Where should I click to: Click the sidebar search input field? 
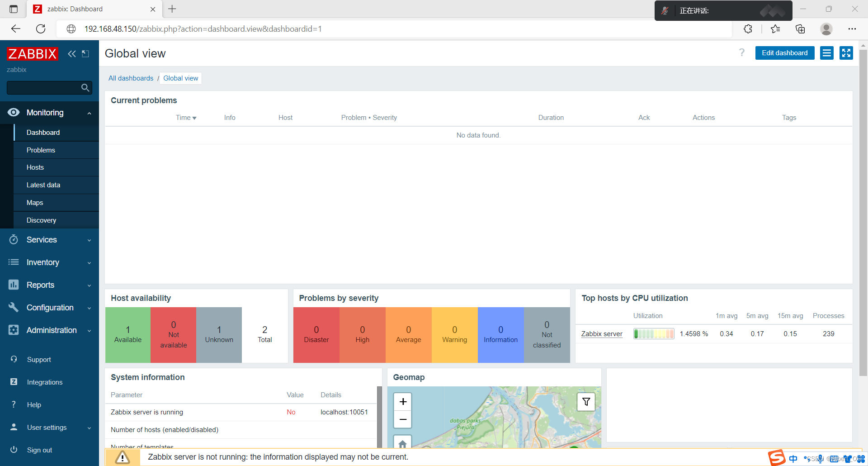tap(43, 88)
